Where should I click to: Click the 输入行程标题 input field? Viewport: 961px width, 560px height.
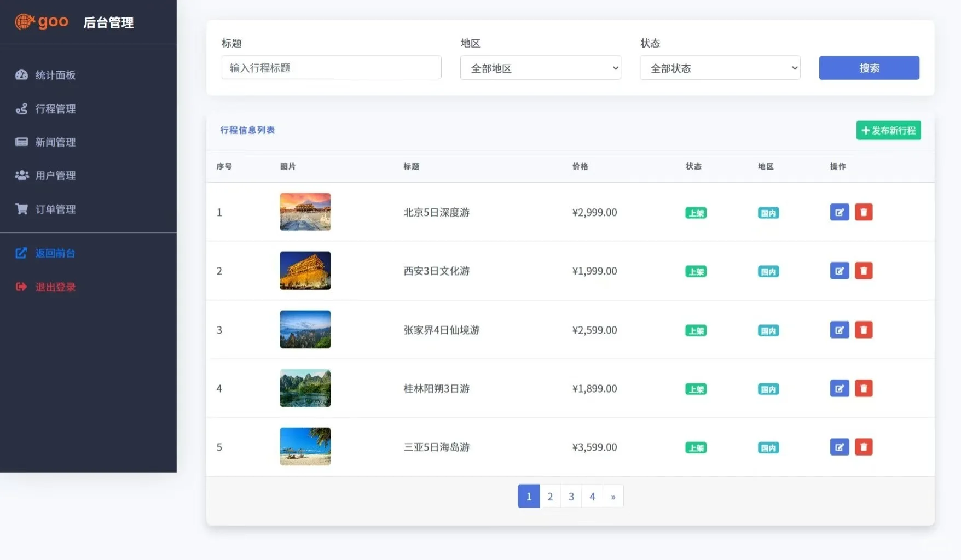pos(331,67)
